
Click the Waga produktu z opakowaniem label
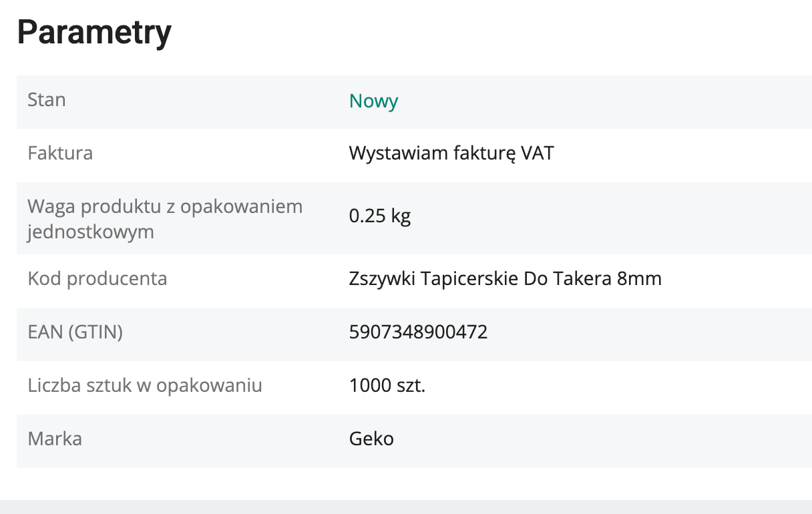[x=165, y=206]
